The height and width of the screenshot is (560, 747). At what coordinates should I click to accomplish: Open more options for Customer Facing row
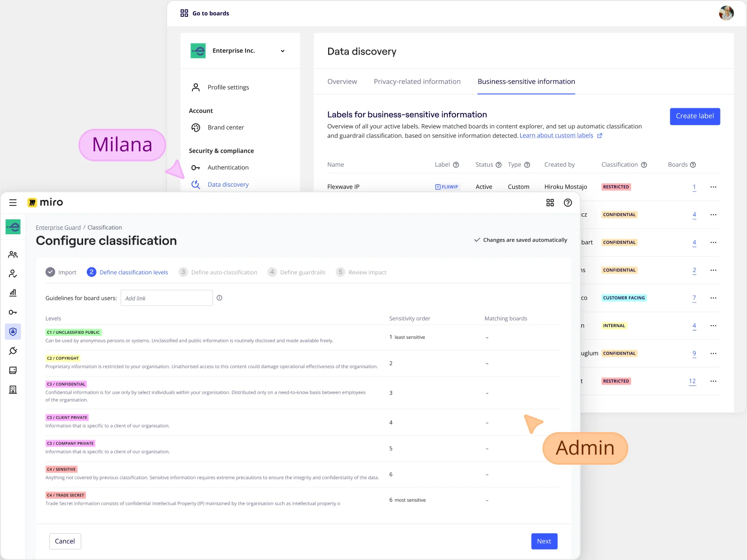tap(713, 298)
